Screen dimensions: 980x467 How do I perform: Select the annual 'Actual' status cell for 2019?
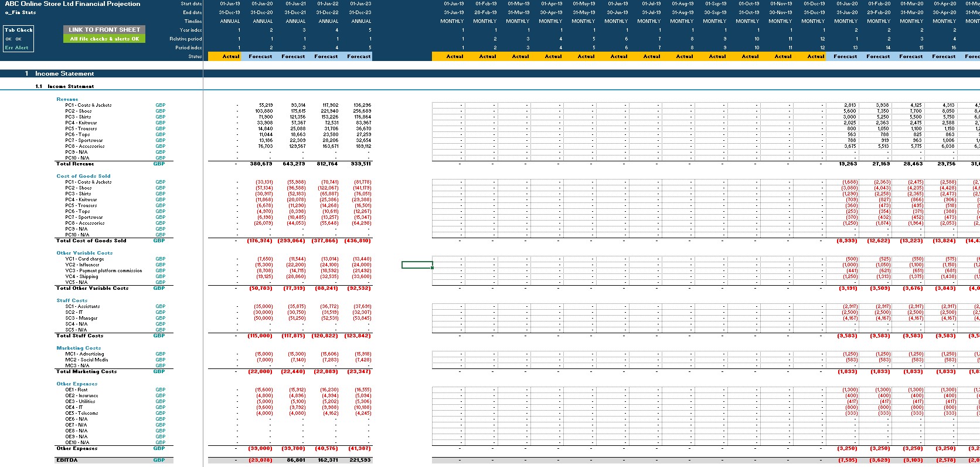point(224,56)
